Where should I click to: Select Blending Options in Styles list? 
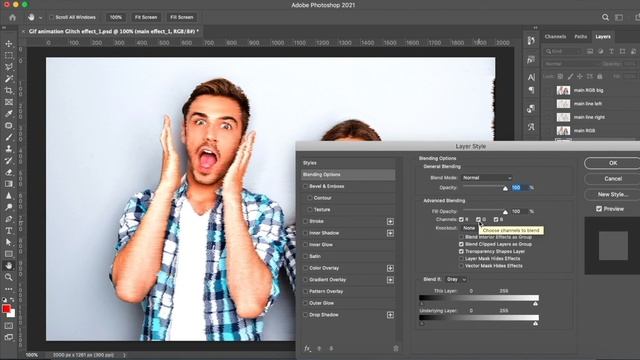point(348,175)
